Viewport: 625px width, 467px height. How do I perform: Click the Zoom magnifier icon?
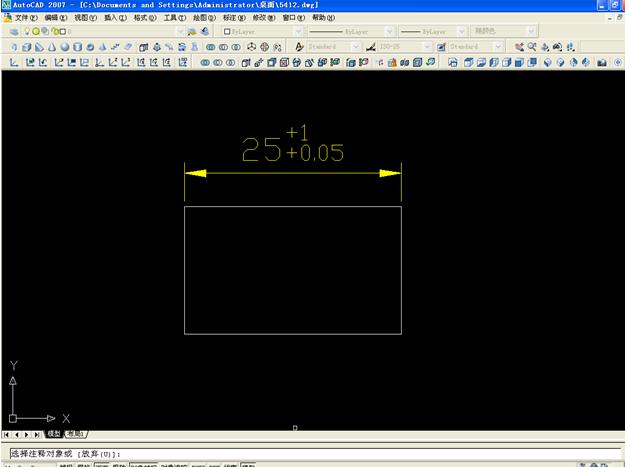click(x=532, y=47)
